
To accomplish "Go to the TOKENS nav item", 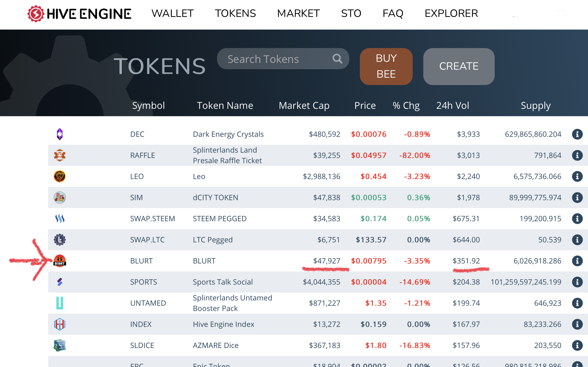I will 235,13.
